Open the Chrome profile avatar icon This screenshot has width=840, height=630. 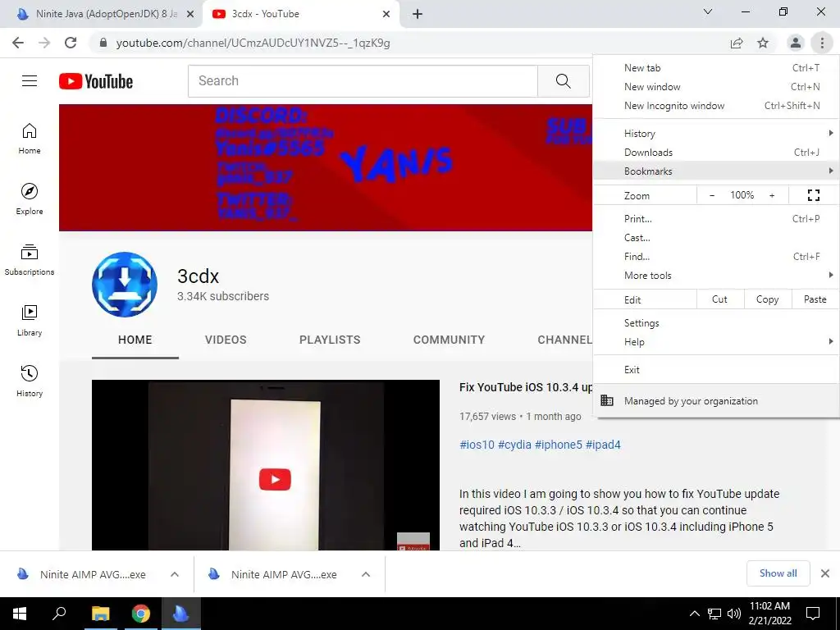click(x=796, y=43)
